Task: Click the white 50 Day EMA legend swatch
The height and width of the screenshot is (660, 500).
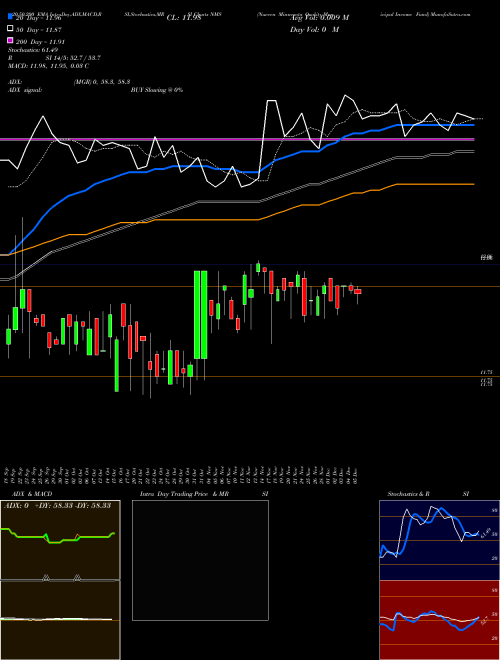Action: pos(10,29)
